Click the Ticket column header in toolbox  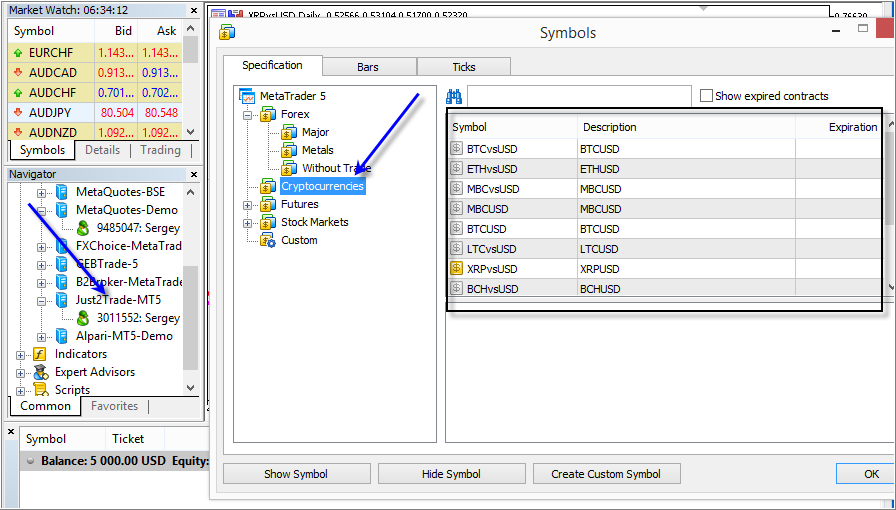(135, 439)
